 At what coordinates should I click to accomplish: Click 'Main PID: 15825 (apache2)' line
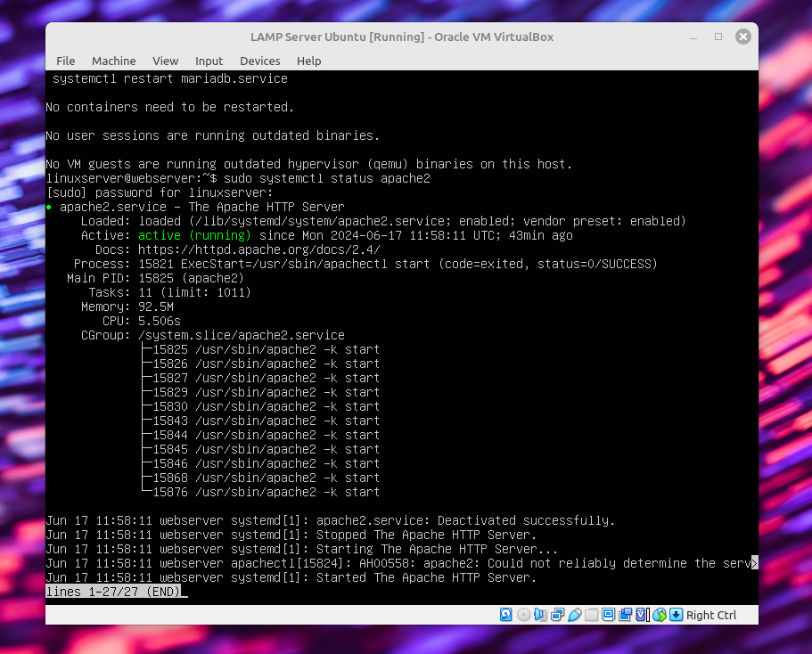(x=155, y=278)
